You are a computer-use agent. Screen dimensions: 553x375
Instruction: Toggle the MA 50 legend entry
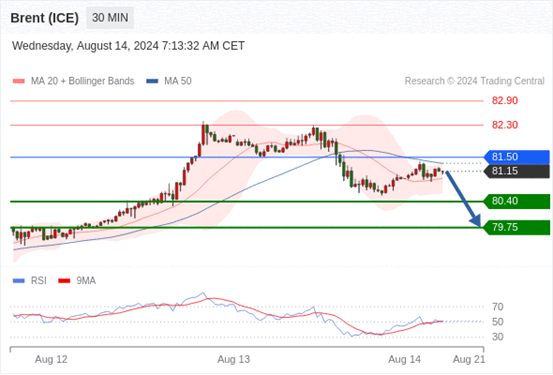pyautogui.click(x=169, y=81)
